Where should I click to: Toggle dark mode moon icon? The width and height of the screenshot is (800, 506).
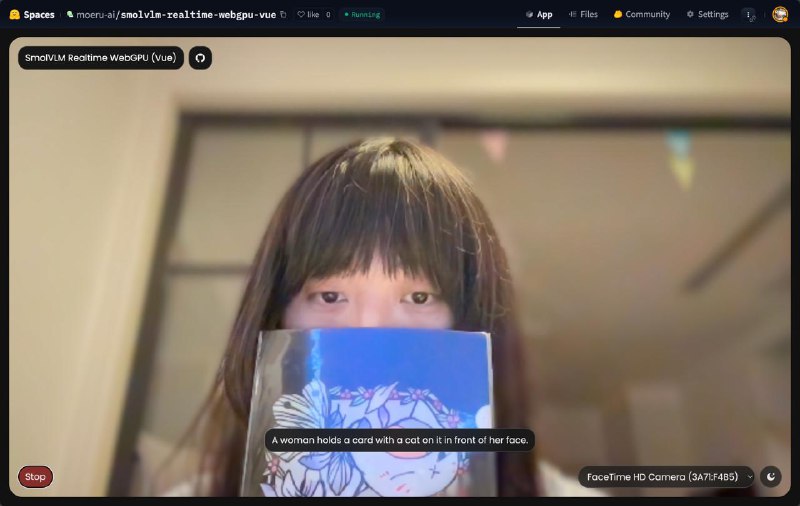point(770,477)
